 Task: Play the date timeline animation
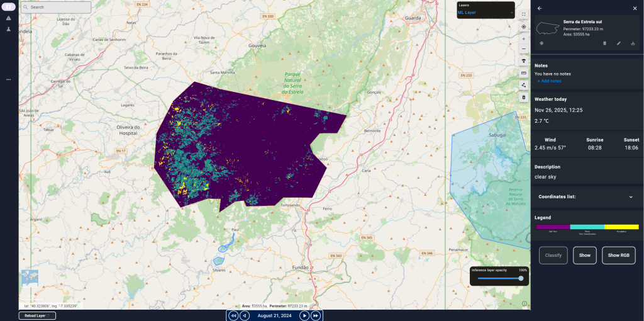coord(304,315)
